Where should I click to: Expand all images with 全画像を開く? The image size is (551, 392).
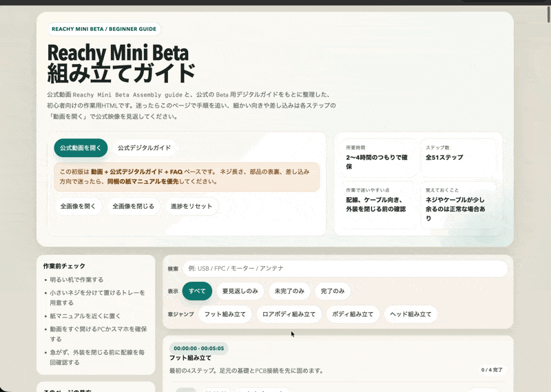pyautogui.click(x=78, y=206)
